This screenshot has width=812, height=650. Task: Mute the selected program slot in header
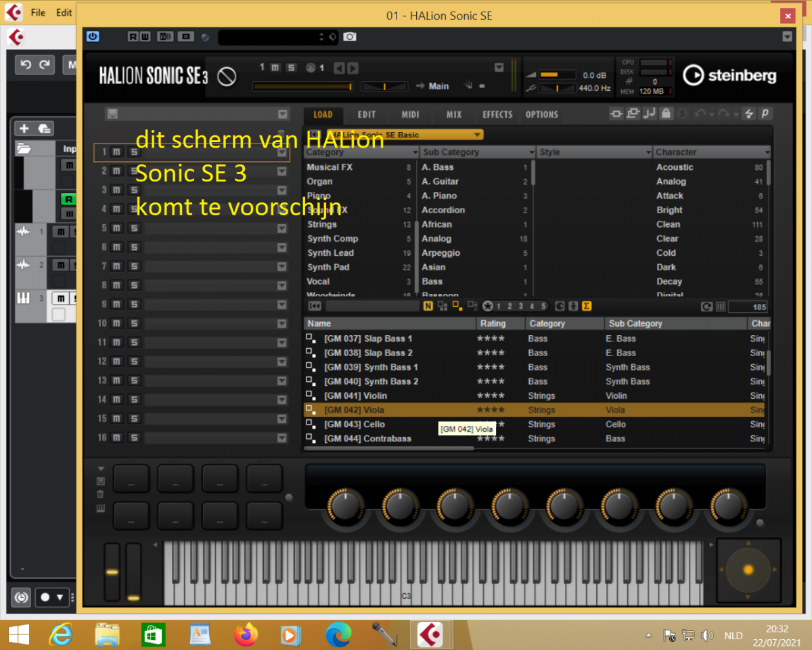275,67
